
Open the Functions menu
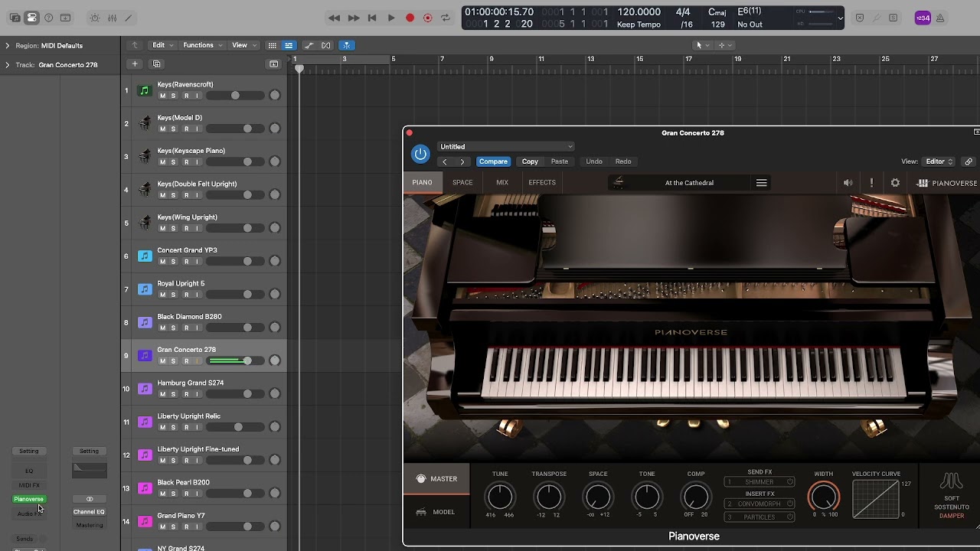tap(202, 45)
